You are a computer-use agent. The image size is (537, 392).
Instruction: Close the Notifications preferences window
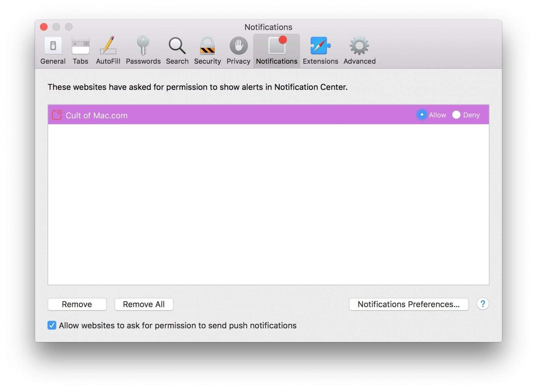[x=44, y=27]
